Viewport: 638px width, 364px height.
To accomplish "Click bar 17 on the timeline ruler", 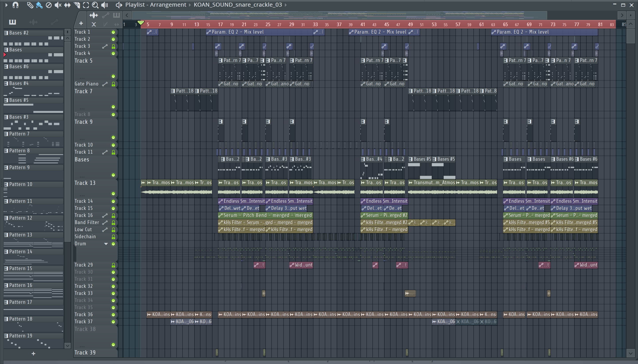I will (x=220, y=24).
